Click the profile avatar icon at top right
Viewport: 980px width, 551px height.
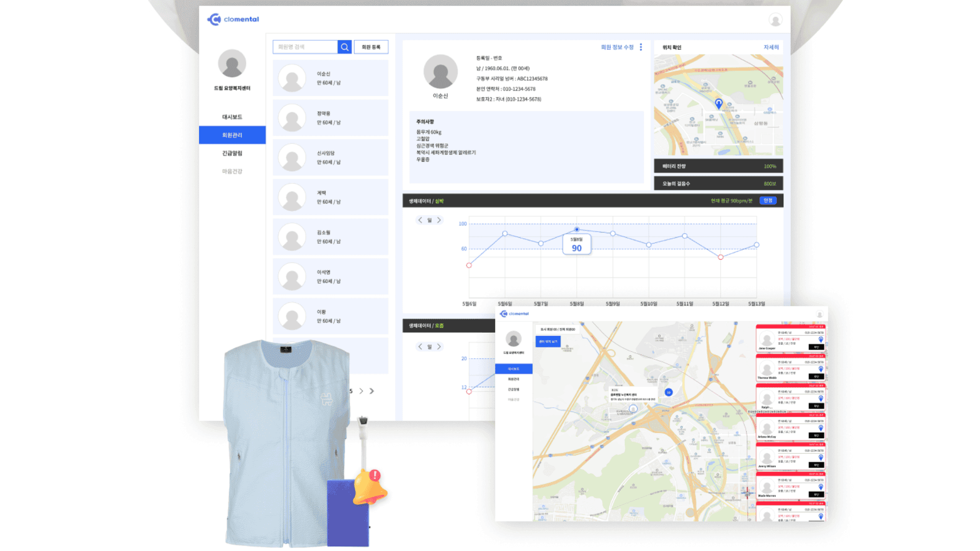click(775, 20)
